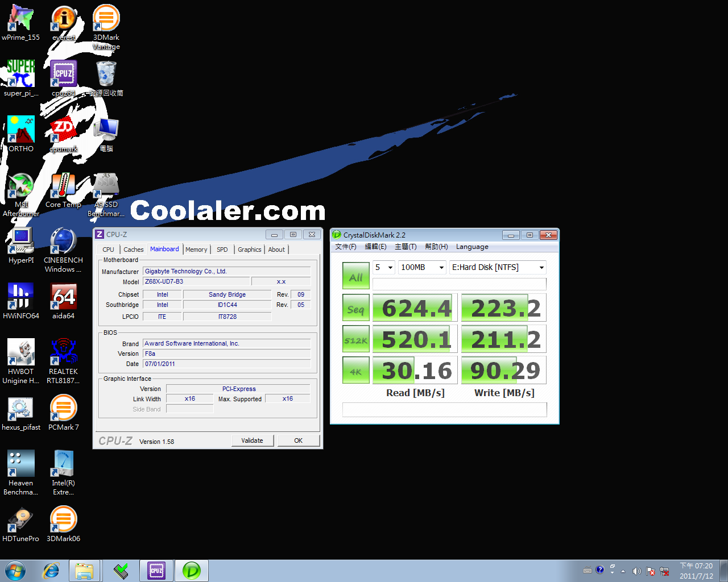This screenshot has width=728, height=582.
Task: Launch AS SSD Benchmark shortcut
Action: [106, 195]
